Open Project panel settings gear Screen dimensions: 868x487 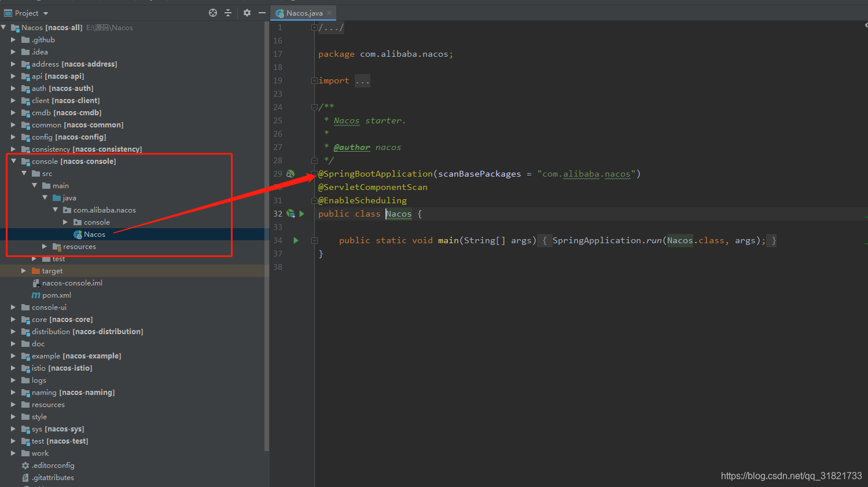[247, 13]
